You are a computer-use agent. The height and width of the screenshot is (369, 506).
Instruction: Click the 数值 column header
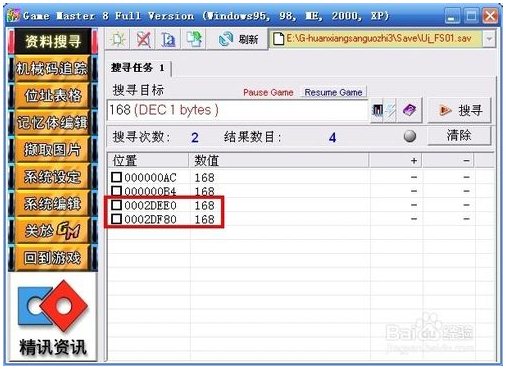point(279,161)
